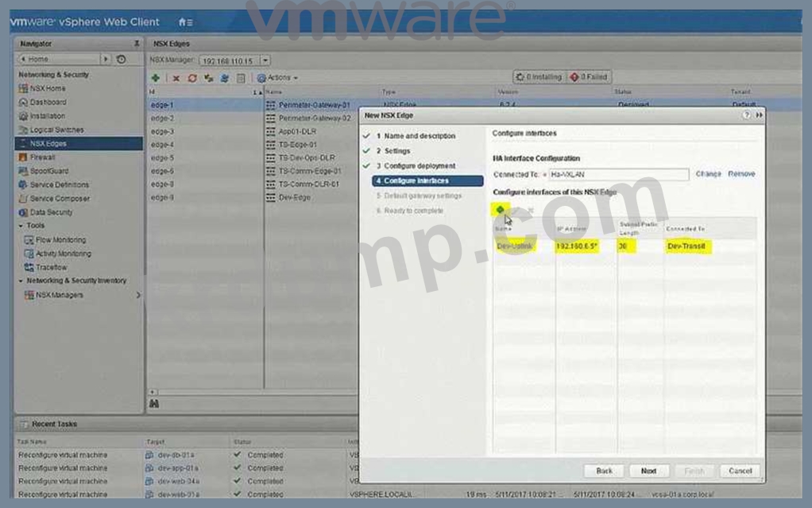
Task: Click the Dev-Transit connected-to cell
Action: point(687,246)
